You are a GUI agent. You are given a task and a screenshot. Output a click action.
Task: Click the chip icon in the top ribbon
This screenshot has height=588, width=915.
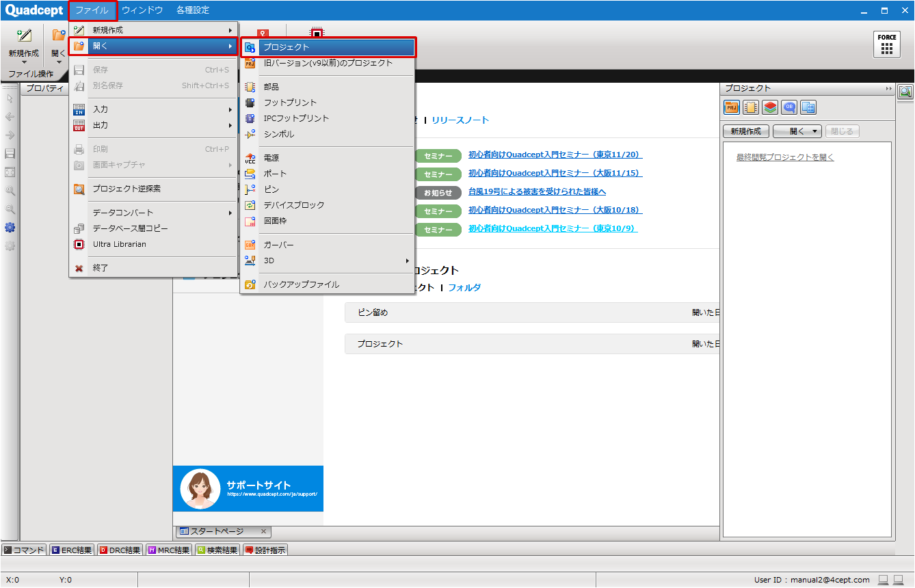pyautogui.click(x=317, y=33)
